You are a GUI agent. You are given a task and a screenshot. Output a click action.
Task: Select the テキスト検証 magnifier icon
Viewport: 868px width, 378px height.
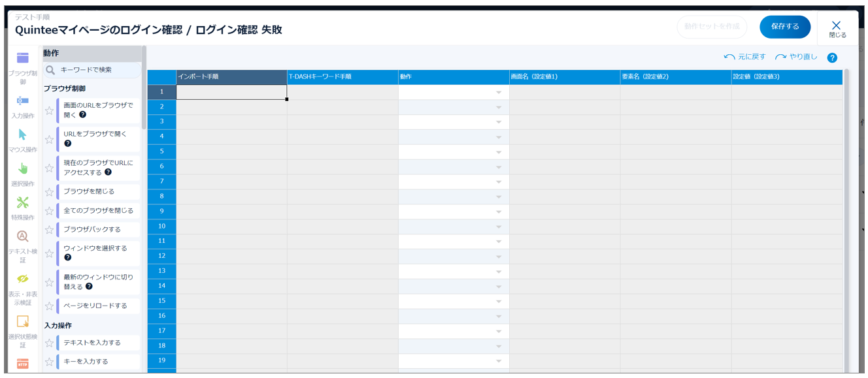click(x=23, y=236)
